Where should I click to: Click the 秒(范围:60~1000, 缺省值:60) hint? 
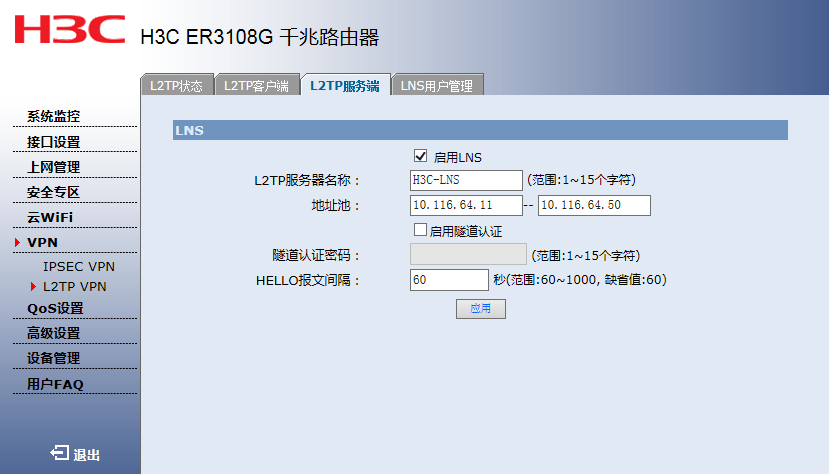pos(580,280)
